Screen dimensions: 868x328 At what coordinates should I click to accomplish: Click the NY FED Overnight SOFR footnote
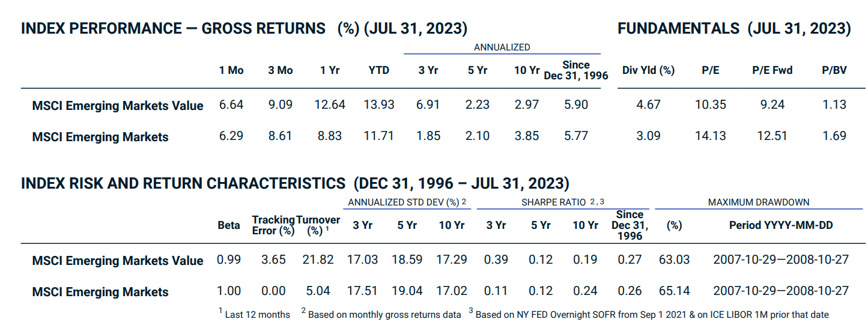[652, 314]
